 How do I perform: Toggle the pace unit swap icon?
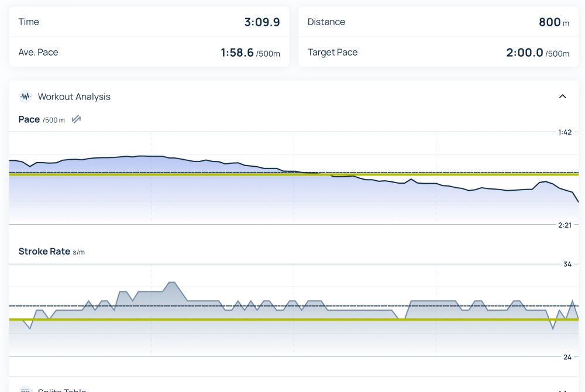tap(76, 119)
